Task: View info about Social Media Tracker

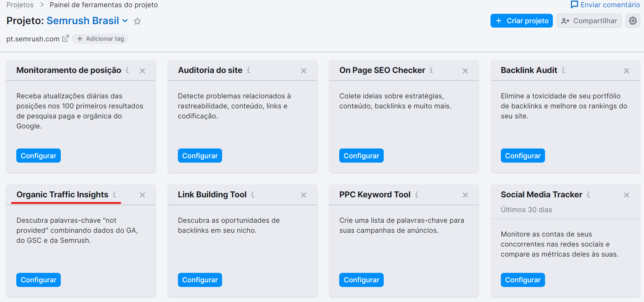Action: click(x=589, y=194)
